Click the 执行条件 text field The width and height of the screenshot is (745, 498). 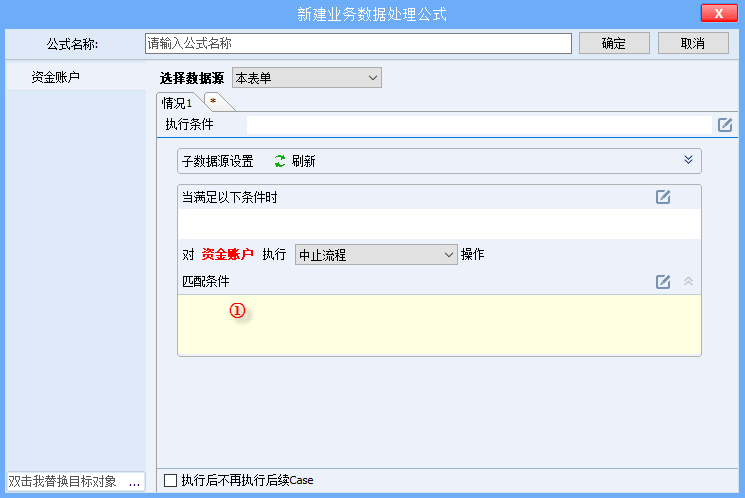coord(479,125)
